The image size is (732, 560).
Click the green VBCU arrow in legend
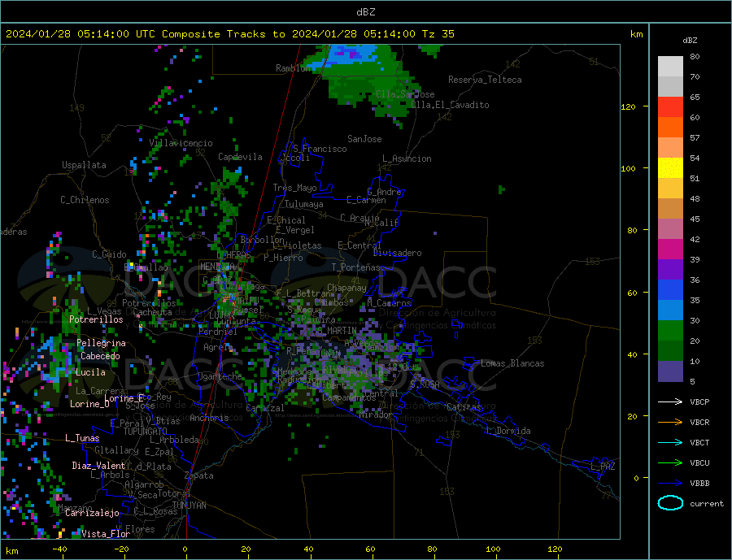tap(670, 462)
